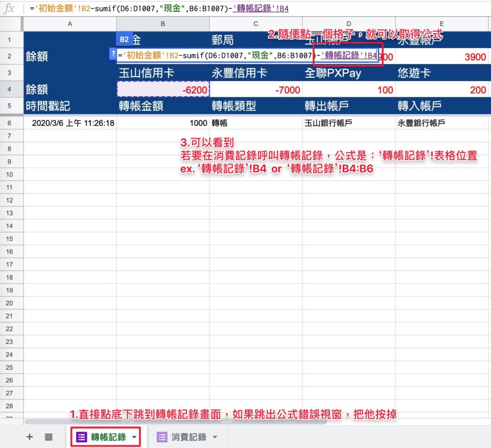491x448 pixels.
Task: Click the horizontal scrollbar at the bottom
Action: 175,422
